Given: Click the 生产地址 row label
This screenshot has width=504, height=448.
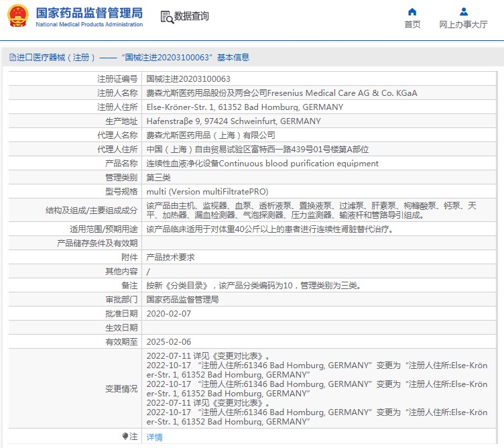Looking at the screenshot, I should (x=121, y=121).
